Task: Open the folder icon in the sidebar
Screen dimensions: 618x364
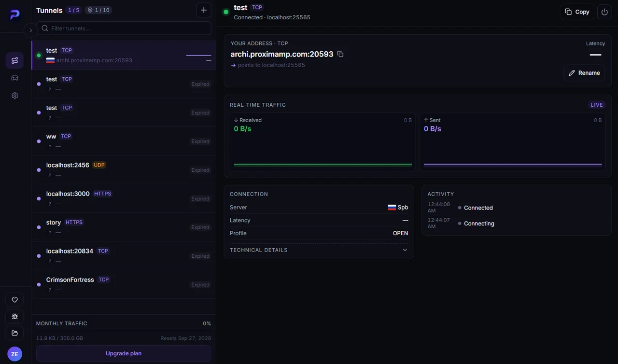Action: (x=14, y=333)
